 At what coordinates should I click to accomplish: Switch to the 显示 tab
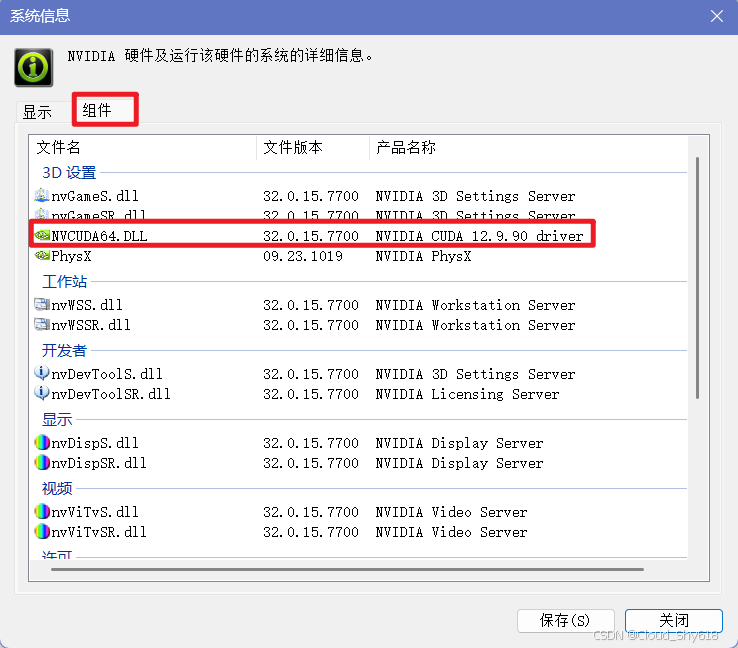37,112
